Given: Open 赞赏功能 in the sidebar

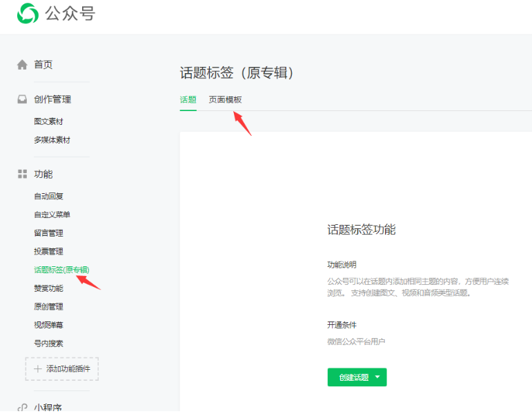Looking at the screenshot, I should click(48, 288).
